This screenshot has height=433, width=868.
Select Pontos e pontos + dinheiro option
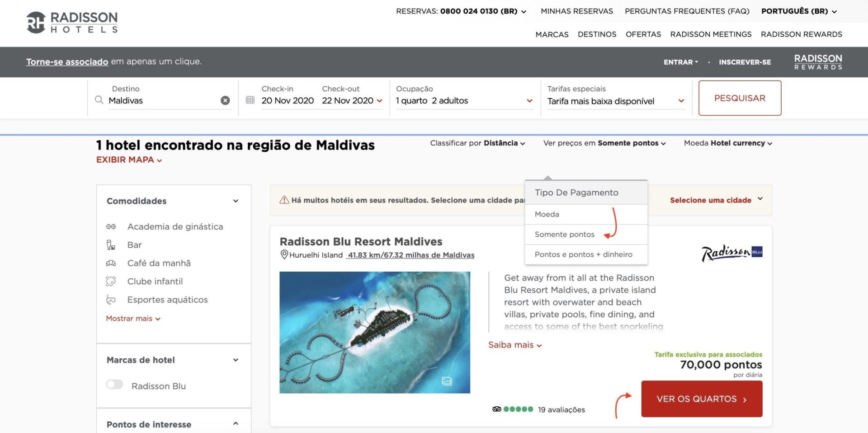586,254
